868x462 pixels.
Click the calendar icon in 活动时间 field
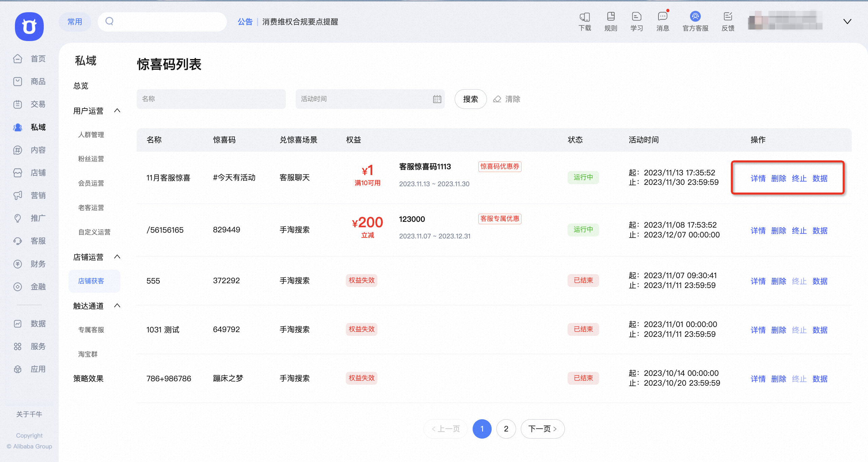point(437,99)
